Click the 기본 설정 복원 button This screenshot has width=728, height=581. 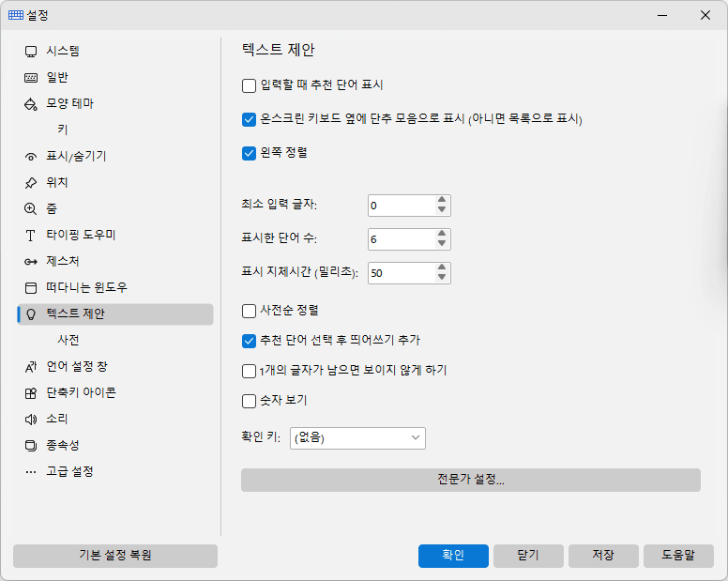115,556
